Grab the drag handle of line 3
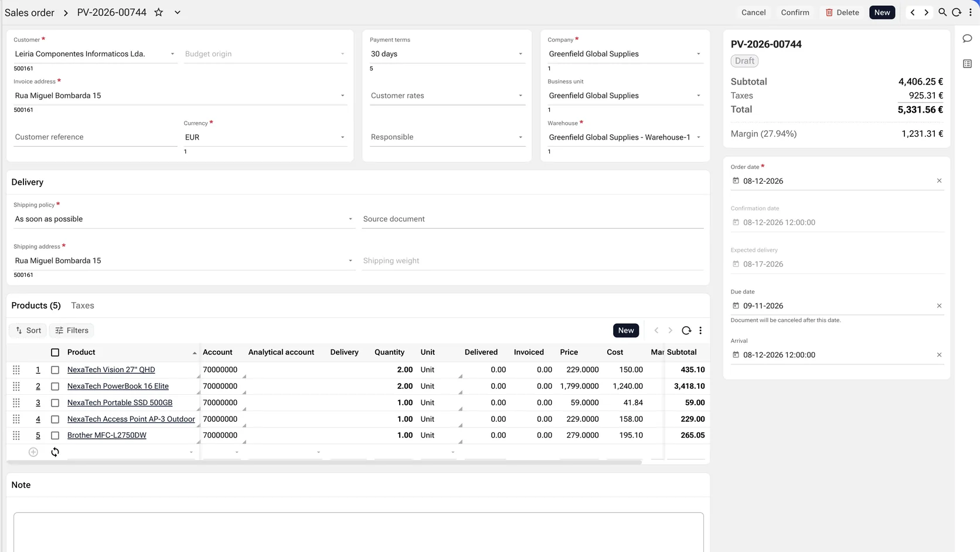Screen dimensions: 980x552 [x=16, y=403]
